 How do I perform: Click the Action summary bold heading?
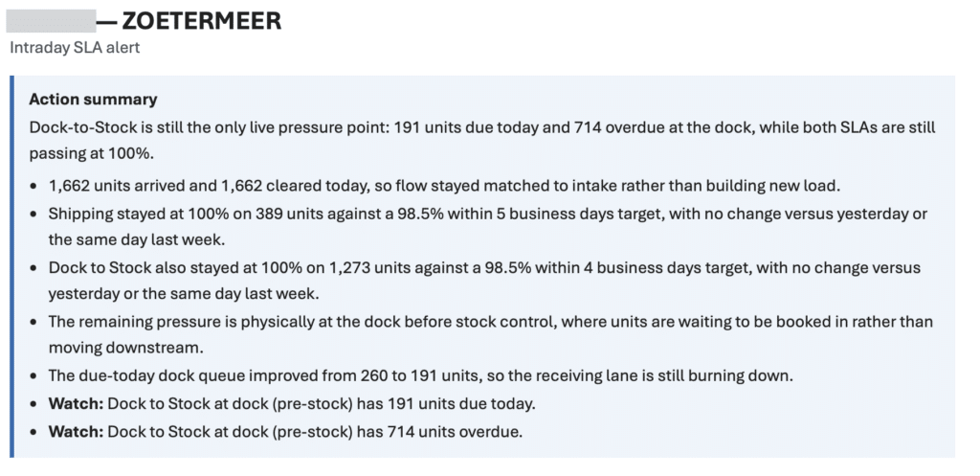(x=93, y=100)
